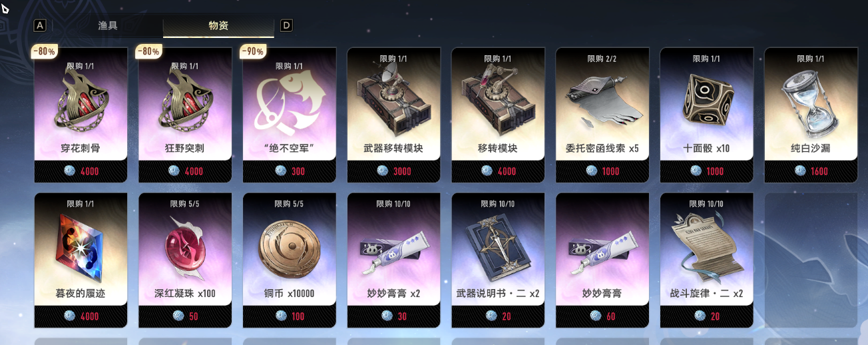Select the 移转模块 shop item

[x=498, y=115]
